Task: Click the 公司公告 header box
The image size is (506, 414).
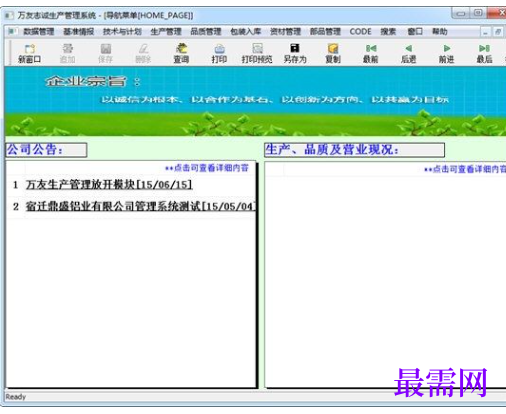Action: point(46,150)
